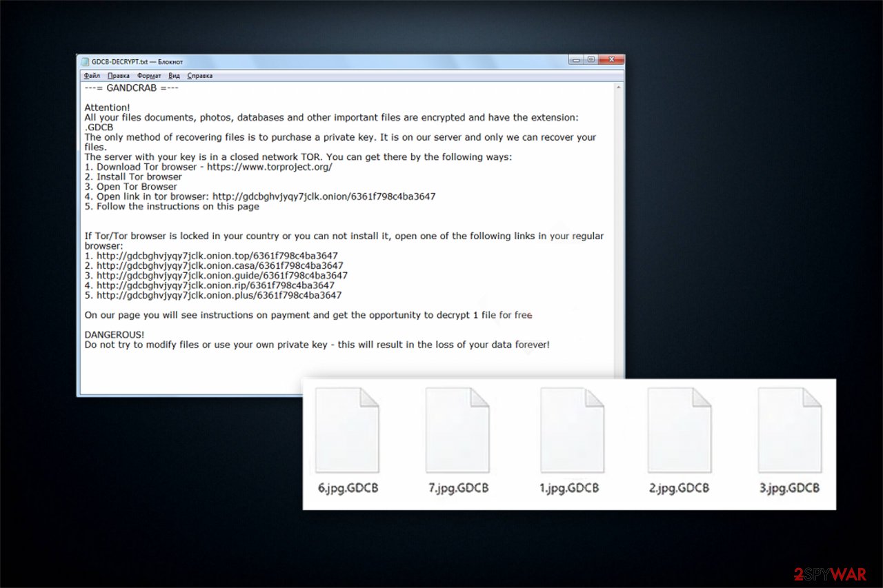Click the 6.jpg.GDCB file name label
Screen dimensions: 883x588
coord(348,488)
